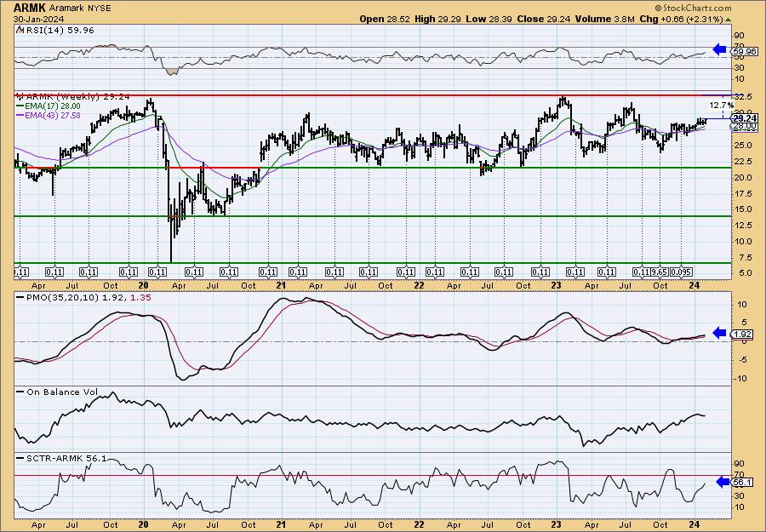
Task: Click the 29.24 price tag on the right axis
Action: [745, 118]
